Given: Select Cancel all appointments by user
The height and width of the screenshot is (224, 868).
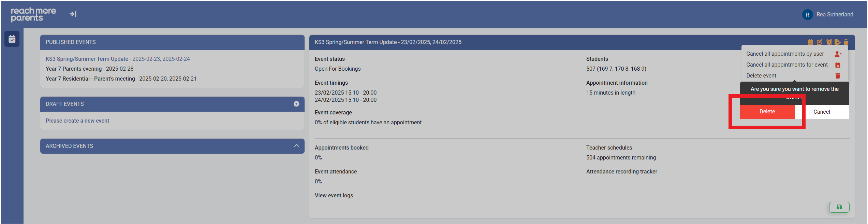Looking at the screenshot, I should tap(785, 54).
